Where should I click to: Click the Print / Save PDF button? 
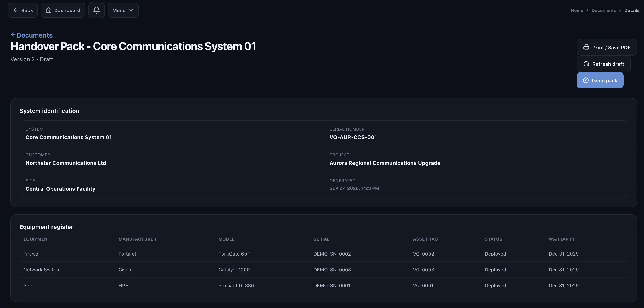click(x=606, y=48)
